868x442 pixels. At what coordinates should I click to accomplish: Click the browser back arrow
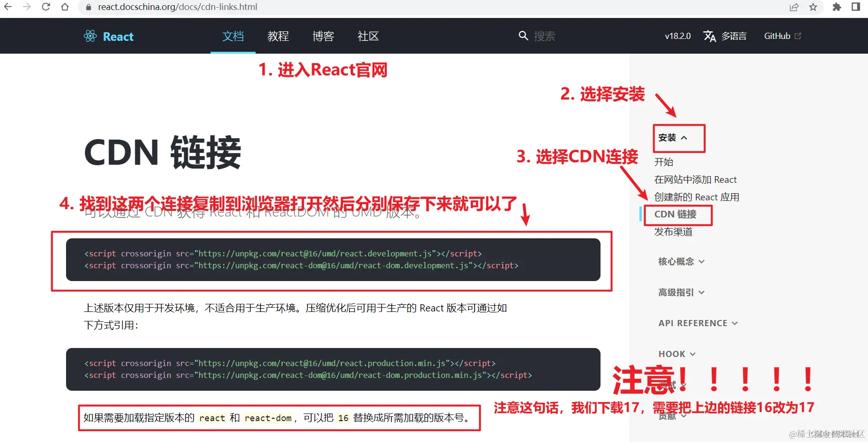(7, 7)
